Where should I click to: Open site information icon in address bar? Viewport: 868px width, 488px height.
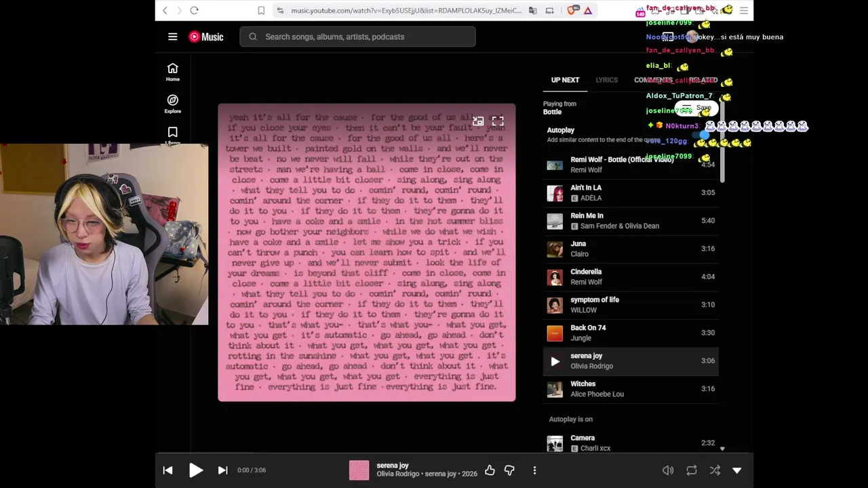[x=280, y=10]
